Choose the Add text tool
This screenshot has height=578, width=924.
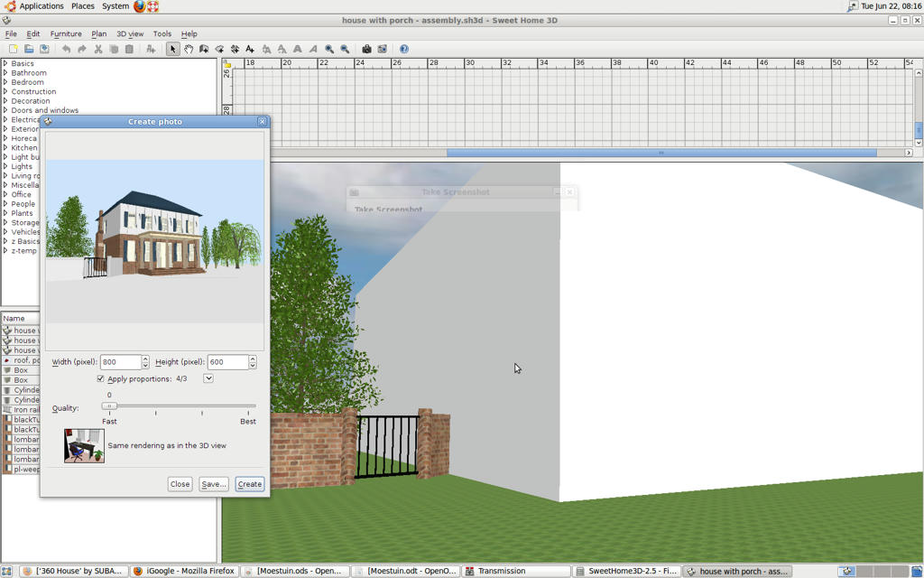[250, 49]
